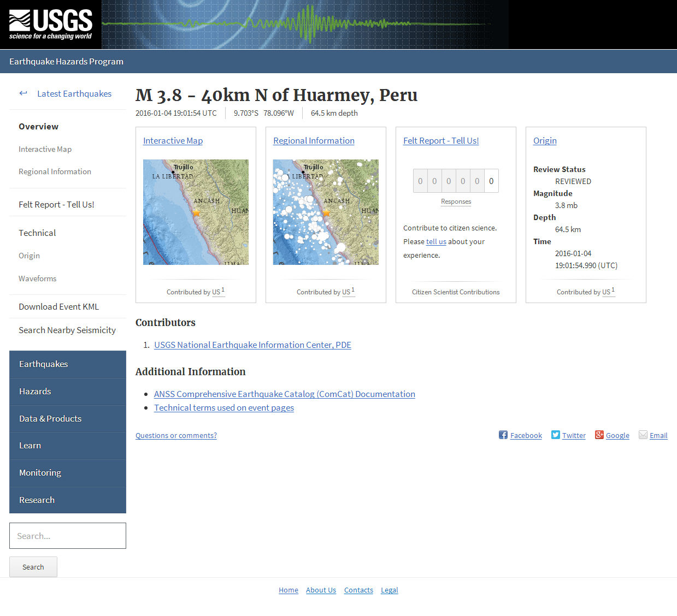This screenshot has height=616, width=677.
Task: Share via the Email text link
Action: point(658,435)
